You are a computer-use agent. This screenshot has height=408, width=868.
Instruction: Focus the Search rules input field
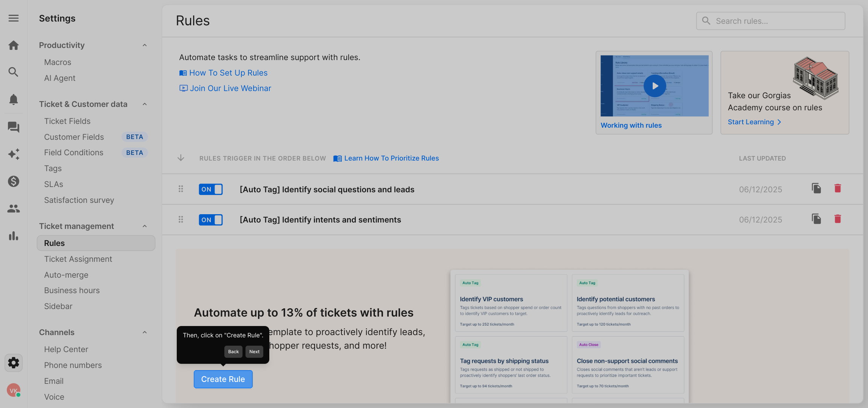pos(771,21)
